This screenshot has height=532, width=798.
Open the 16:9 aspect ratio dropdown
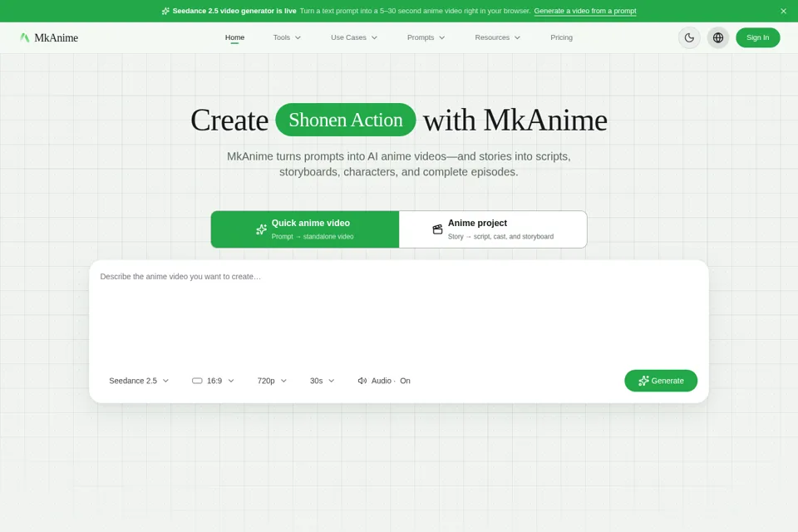(x=213, y=381)
